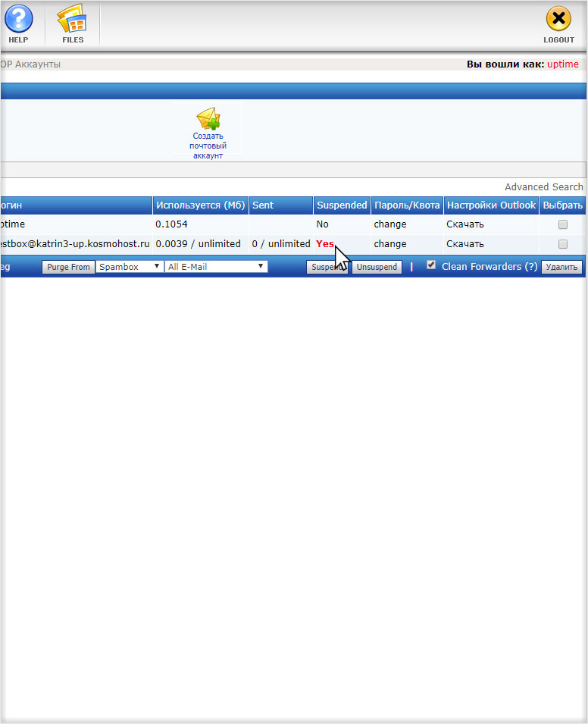Click the Удалить button
The width and height of the screenshot is (588, 724).
click(561, 267)
